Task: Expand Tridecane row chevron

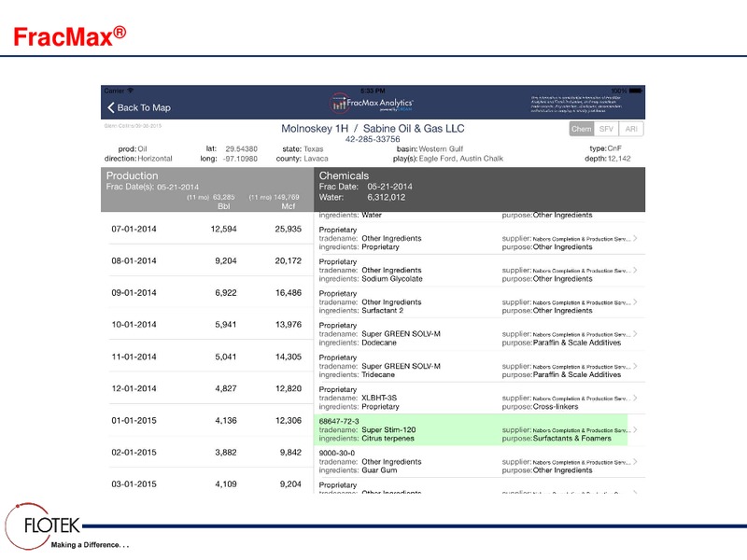Action: coord(635,366)
